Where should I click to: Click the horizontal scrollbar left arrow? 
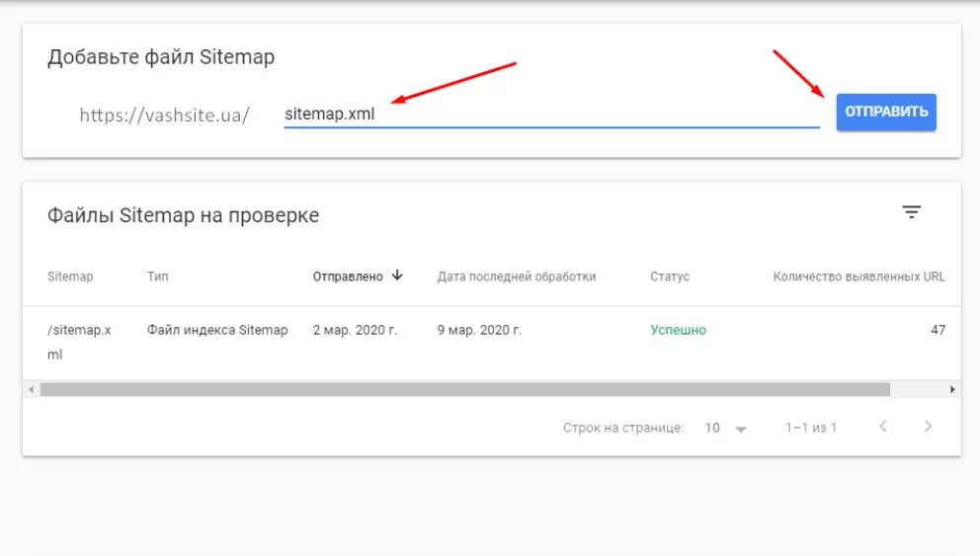click(x=32, y=389)
